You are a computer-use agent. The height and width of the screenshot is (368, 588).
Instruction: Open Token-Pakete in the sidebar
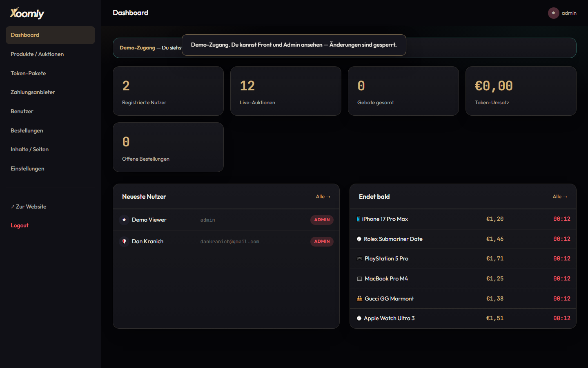(50, 74)
